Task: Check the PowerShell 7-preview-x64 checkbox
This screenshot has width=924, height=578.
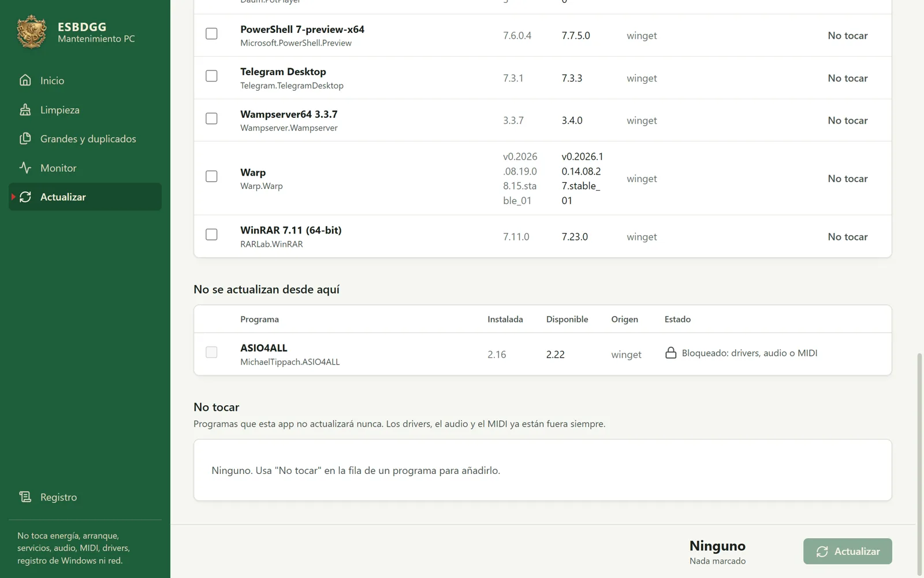Action: 212,34
